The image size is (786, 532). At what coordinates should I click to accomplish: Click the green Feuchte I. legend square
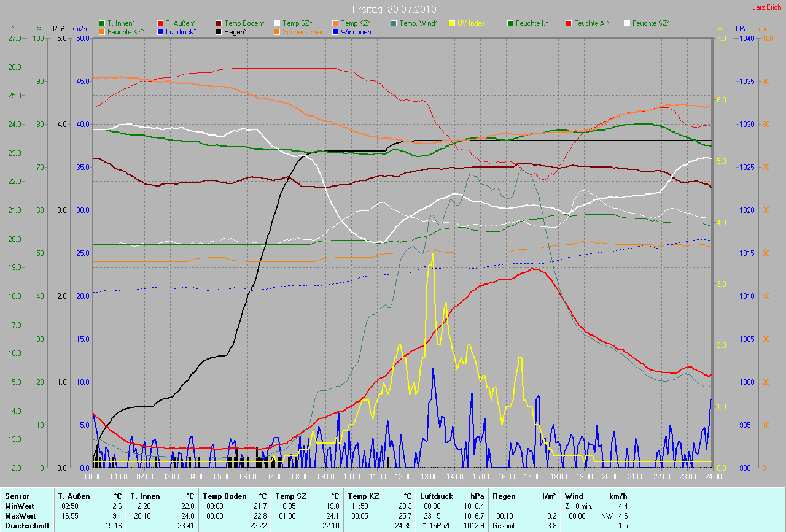click(x=510, y=23)
